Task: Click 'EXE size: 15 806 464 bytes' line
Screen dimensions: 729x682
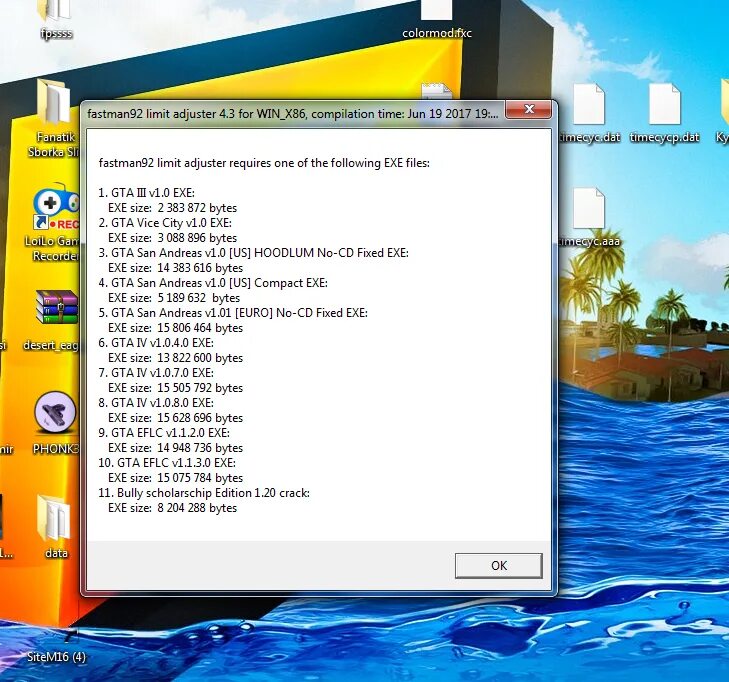Action: (x=175, y=328)
